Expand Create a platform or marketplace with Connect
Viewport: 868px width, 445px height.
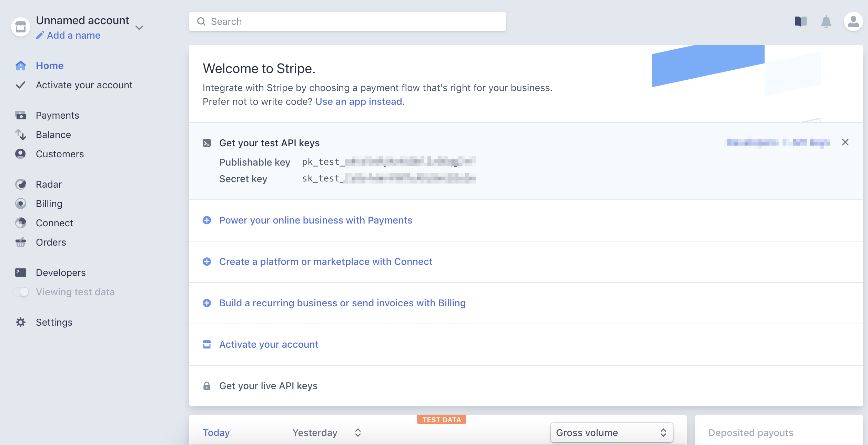point(326,261)
